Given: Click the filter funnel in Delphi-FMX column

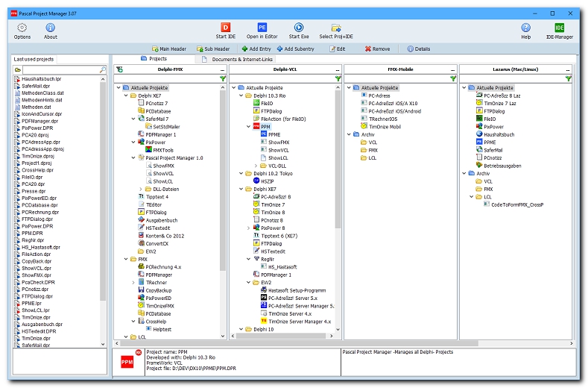Looking at the screenshot, I should pyautogui.click(x=223, y=78).
